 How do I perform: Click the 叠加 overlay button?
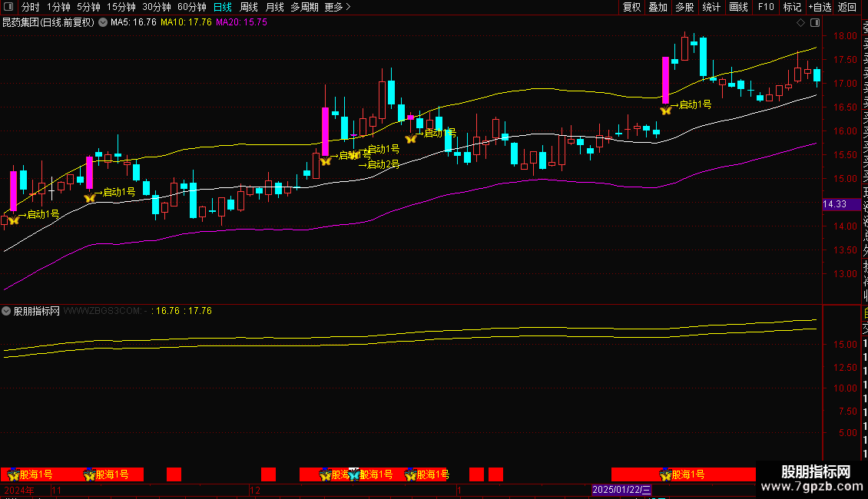(658, 7)
